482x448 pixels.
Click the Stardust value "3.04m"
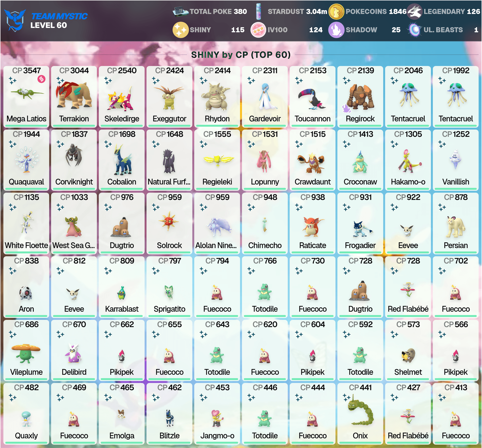pos(316,11)
